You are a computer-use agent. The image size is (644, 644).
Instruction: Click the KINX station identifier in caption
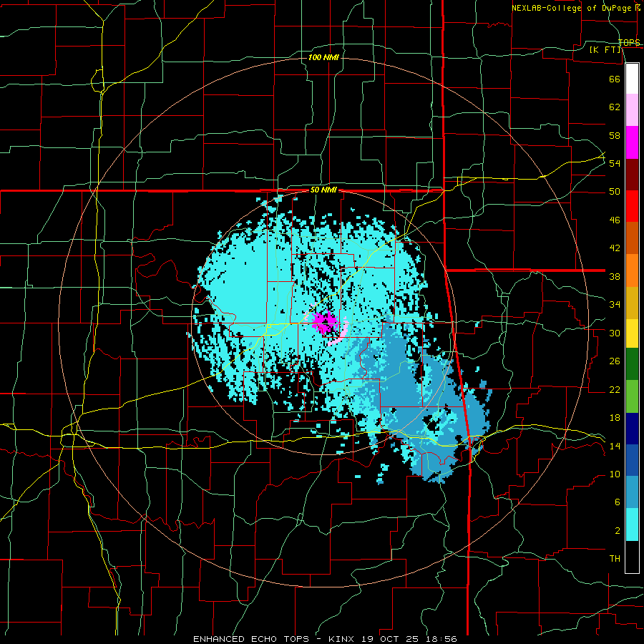pyautogui.click(x=343, y=639)
